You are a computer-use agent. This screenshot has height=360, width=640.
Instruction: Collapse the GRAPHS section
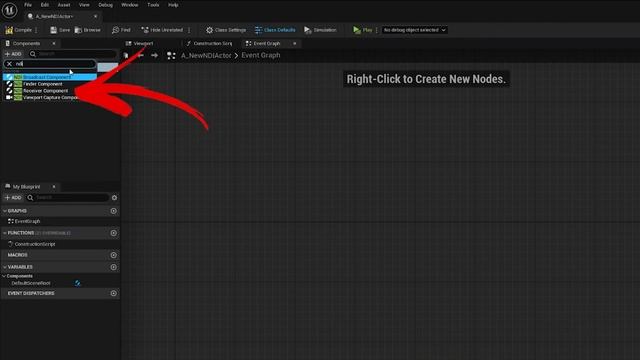[x=4, y=211]
